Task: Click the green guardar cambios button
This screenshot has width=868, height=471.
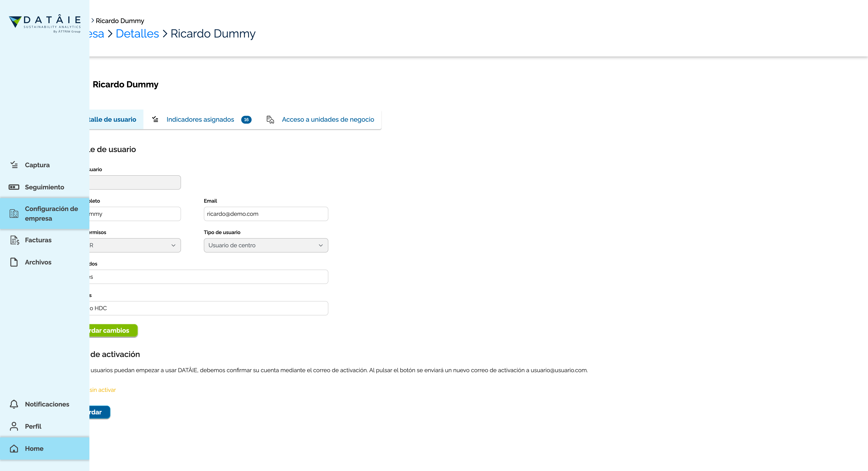Action: click(113, 330)
